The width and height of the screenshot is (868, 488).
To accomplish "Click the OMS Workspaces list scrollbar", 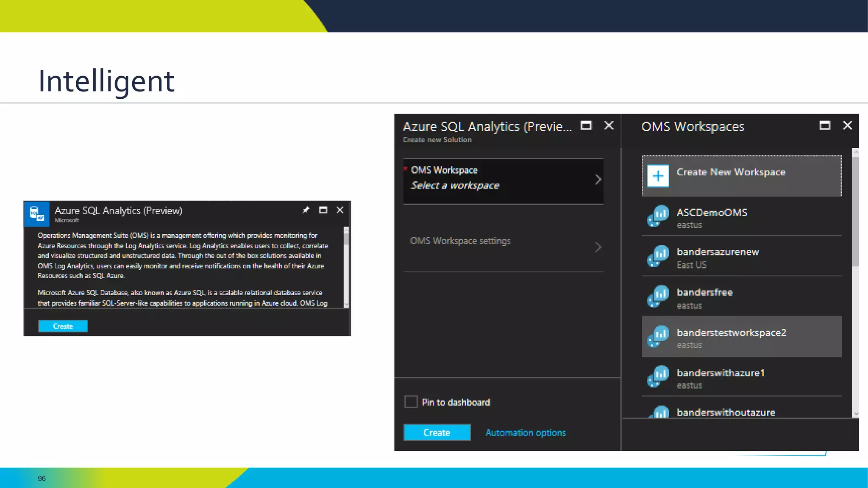I will click(x=855, y=212).
